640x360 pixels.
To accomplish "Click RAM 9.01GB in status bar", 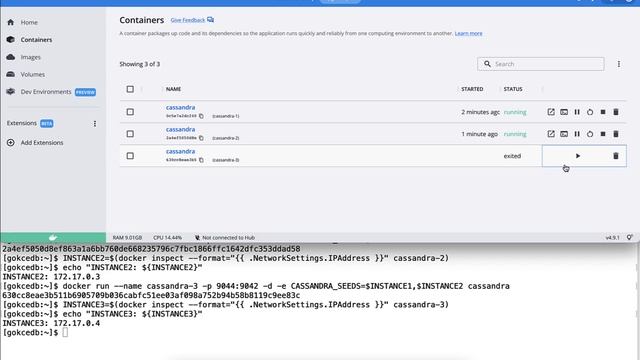I will [x=127, y=238].
